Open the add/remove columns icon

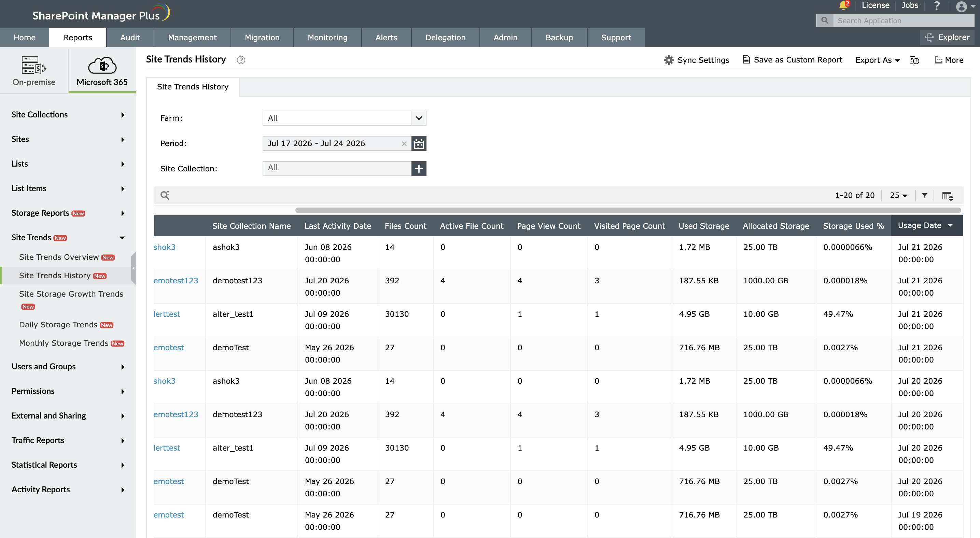(947, 196)
